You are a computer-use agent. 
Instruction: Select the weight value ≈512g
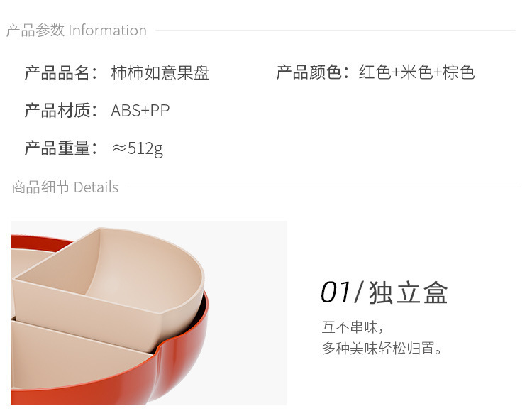(138, 149)
